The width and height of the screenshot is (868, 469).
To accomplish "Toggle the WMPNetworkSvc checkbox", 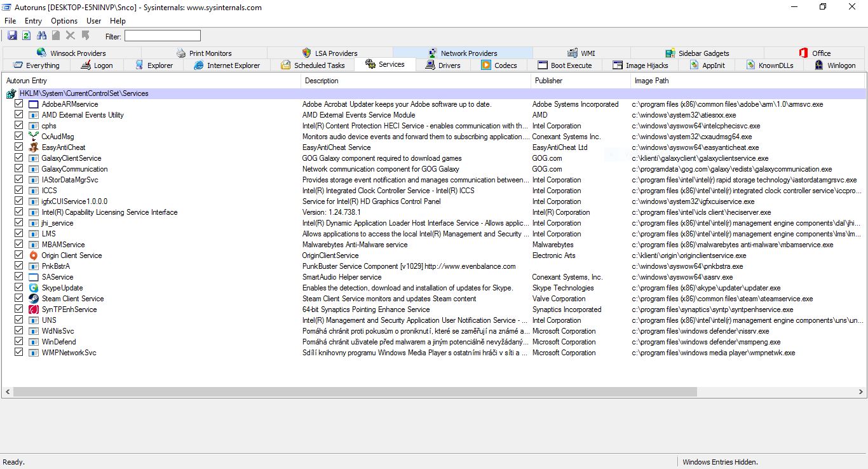I will coord(19,353).
